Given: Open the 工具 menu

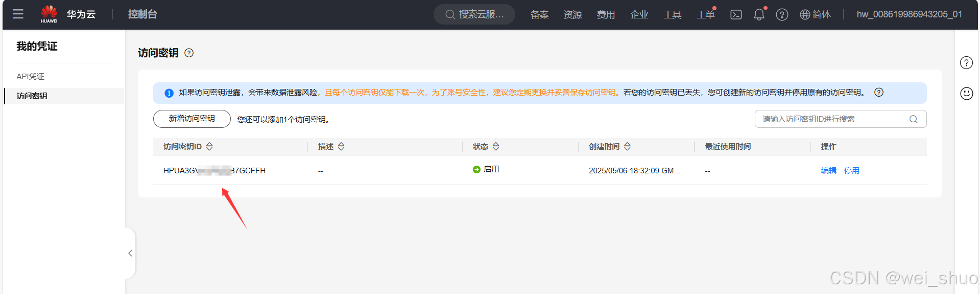Looking at the screenshot, I should coord(672,14).
